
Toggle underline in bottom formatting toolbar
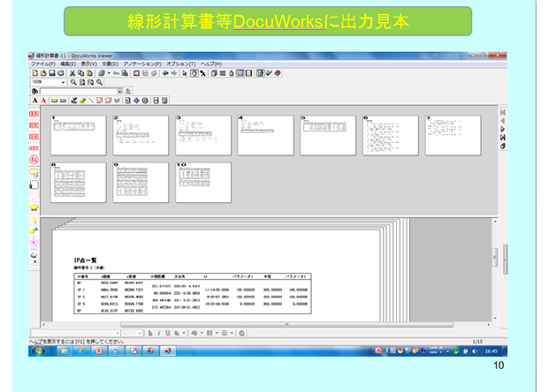tap(168, 334)
